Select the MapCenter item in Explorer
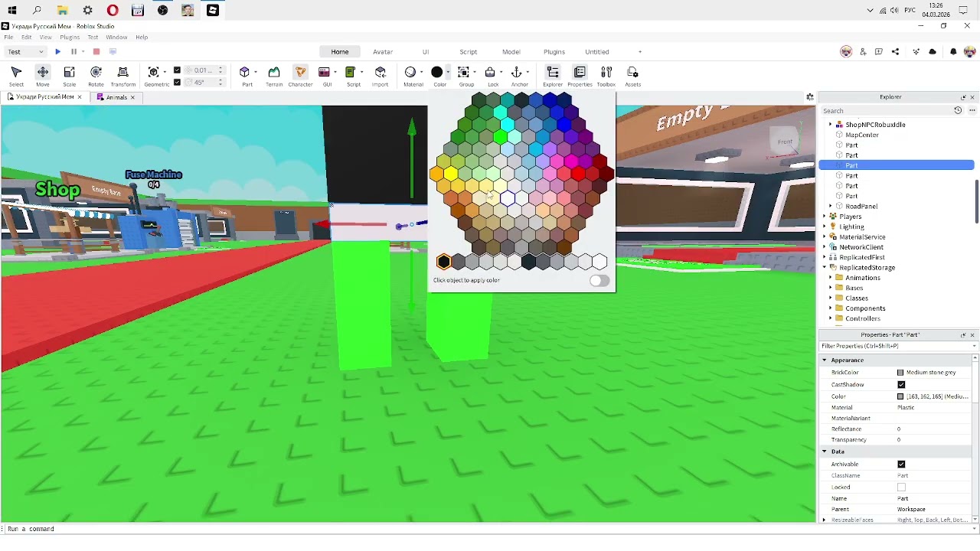The width and height of the screenshot is (980, 551). point(862,135)
